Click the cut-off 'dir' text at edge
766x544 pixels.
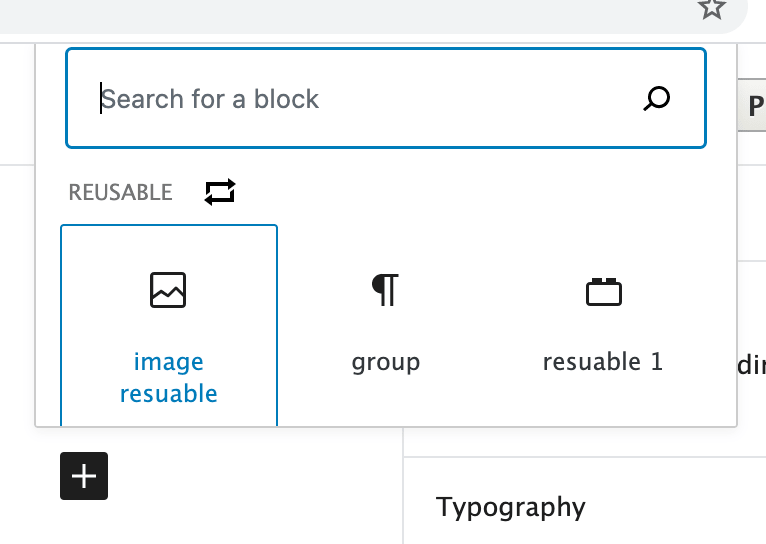point(751,365)
